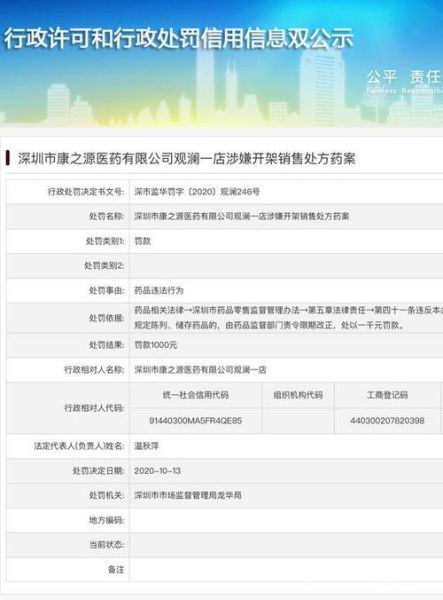The image size is (443, 600).
Task: Click the 行政相对人代码 label
Action: [x=94, y=408]
